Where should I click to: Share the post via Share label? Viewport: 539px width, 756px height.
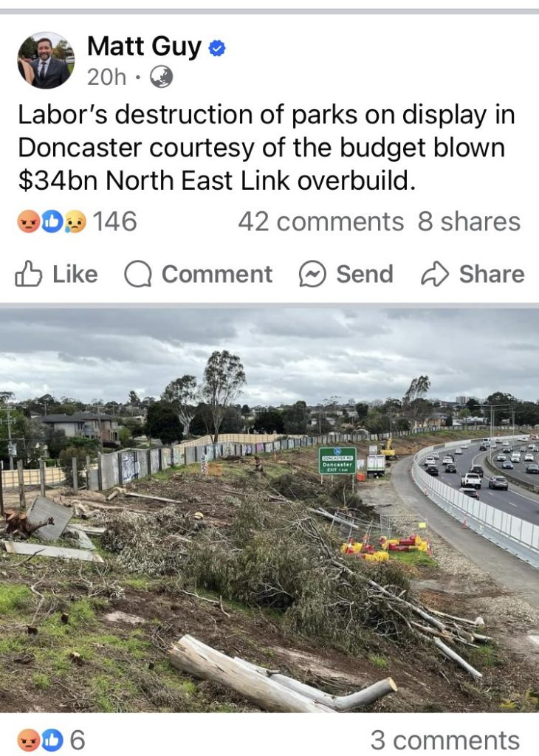[x=492, y=275]
